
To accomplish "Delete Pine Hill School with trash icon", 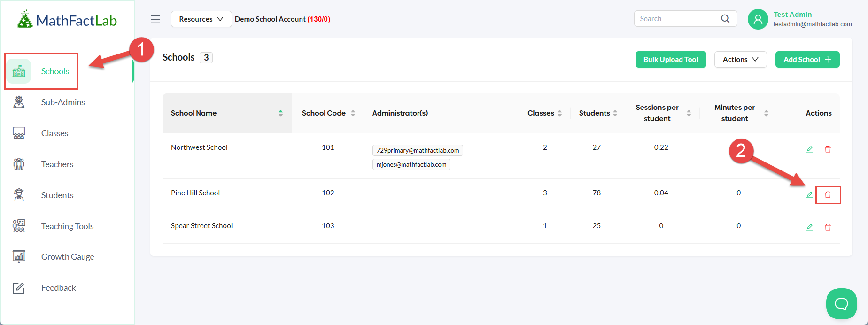I will coord(828,194).
